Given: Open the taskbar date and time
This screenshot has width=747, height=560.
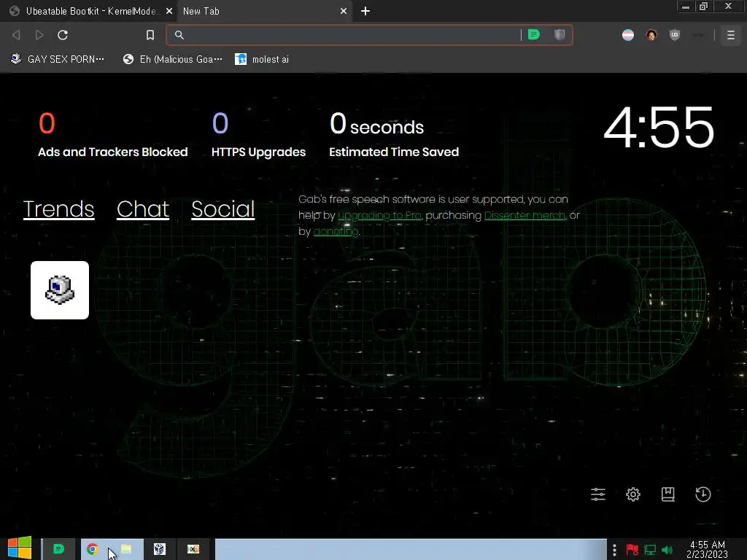Looking at the screenshot, I should coord(707,549).
